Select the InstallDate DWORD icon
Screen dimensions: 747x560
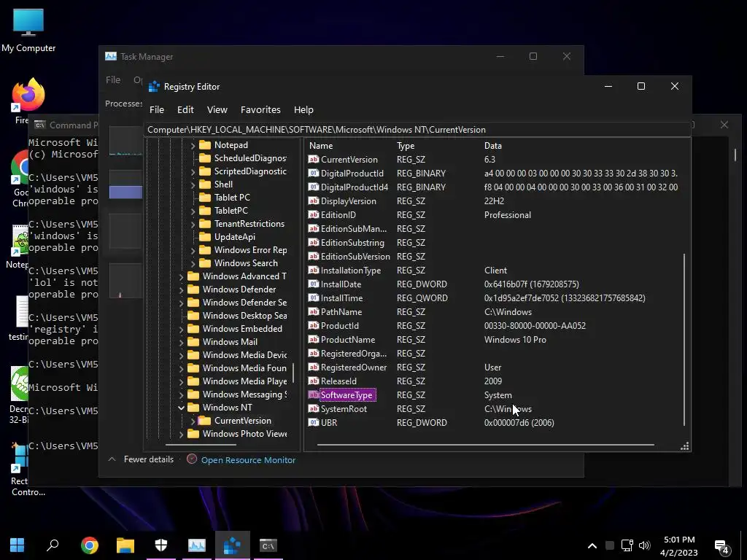[x=314, y=284]
